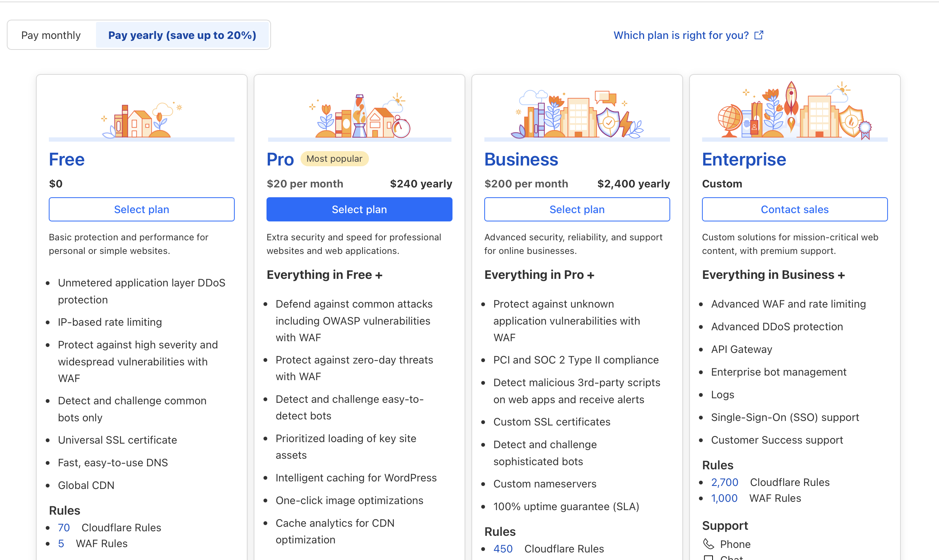Click the Enterprise plan heading
939x560 pixels.
[744, 159]
